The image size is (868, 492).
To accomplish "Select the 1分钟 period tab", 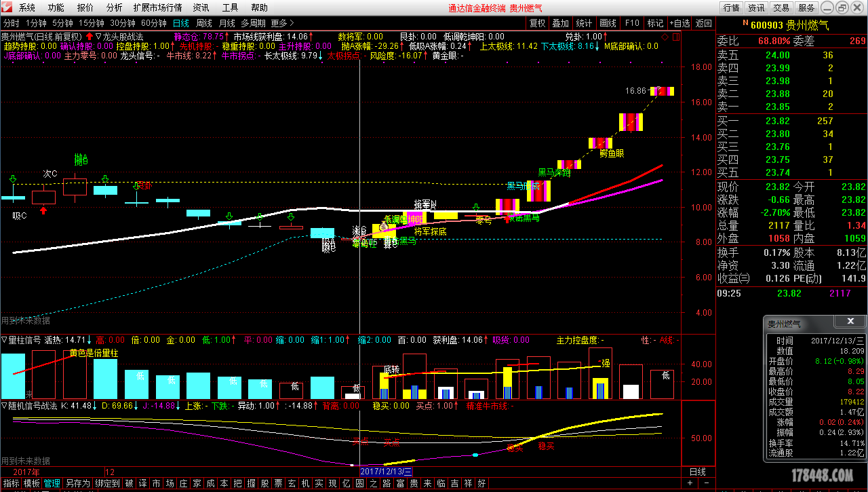I will pyautogui.click(x=36, y=23).
